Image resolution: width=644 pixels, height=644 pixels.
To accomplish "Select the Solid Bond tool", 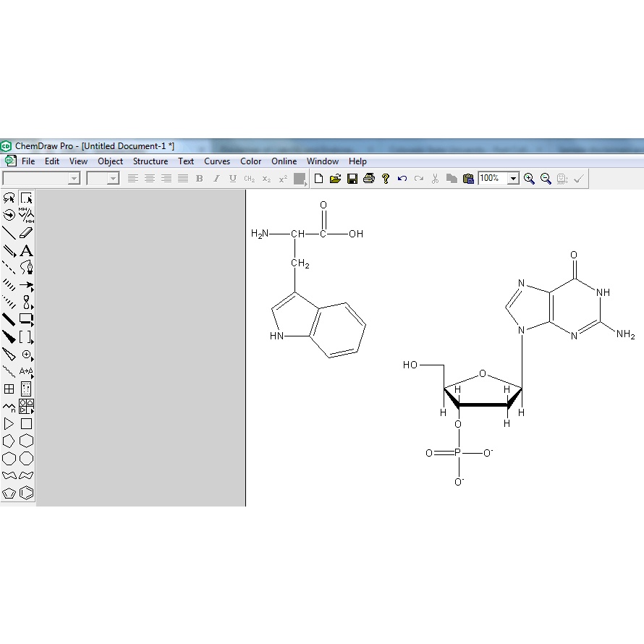I will click(x=9, y=233).
